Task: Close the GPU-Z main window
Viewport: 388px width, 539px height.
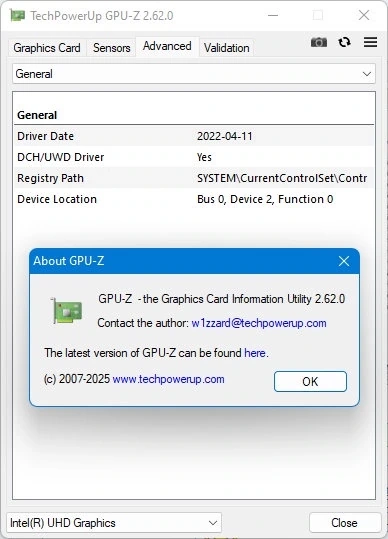Action: click(x=364, y=15)
